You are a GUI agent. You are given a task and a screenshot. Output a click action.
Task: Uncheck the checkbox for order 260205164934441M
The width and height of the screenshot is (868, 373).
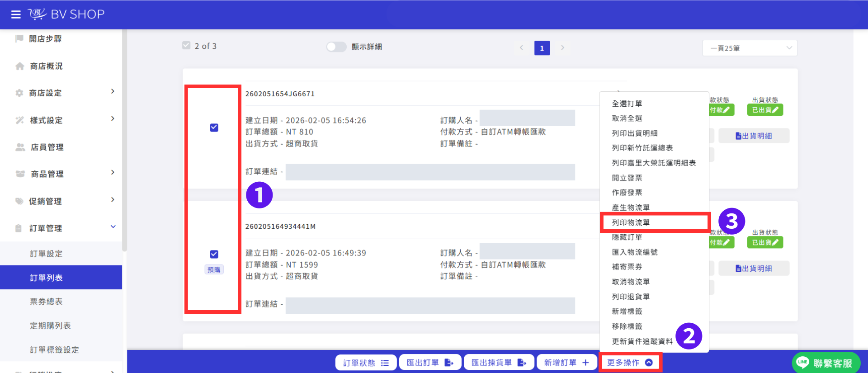214,254
